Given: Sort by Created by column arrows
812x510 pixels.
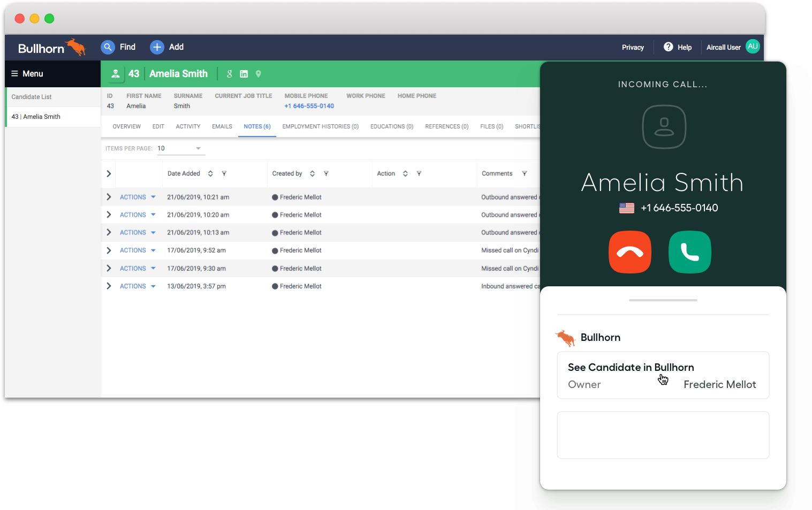Looking at the screenshot, I should coord(312,173).
